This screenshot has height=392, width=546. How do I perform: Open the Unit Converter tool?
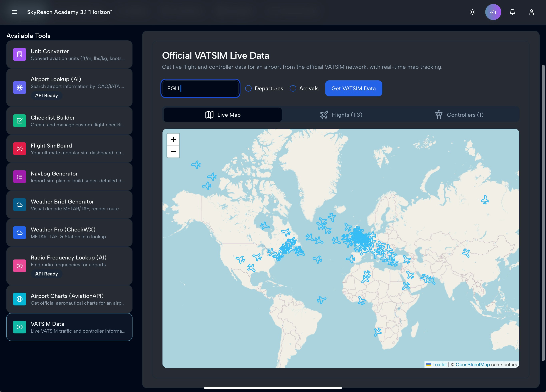click(x=69, y=54)
